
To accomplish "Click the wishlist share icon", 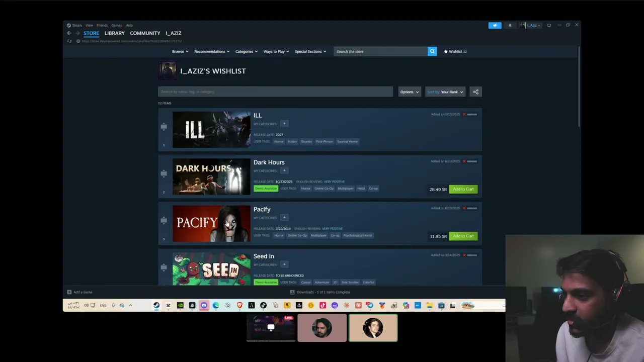I will point(475,92).
